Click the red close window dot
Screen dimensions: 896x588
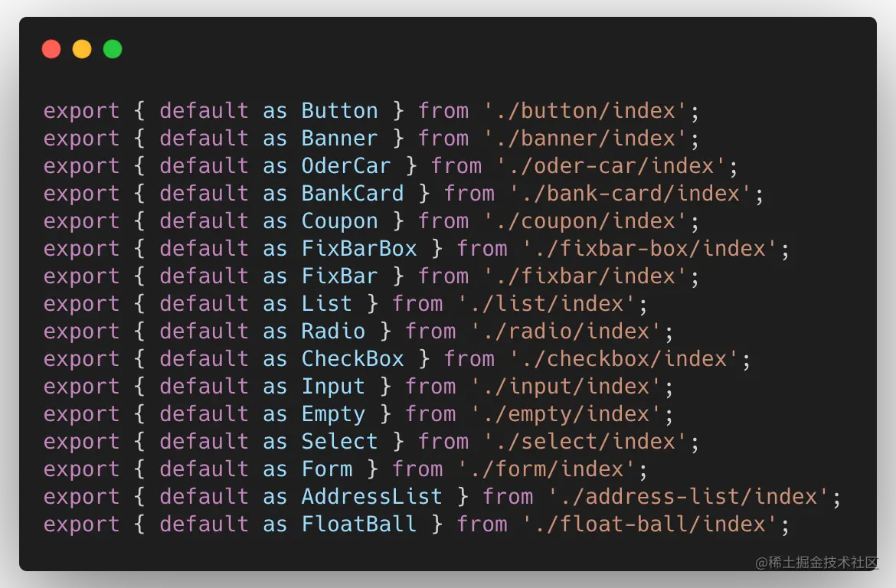pos(51,50)
